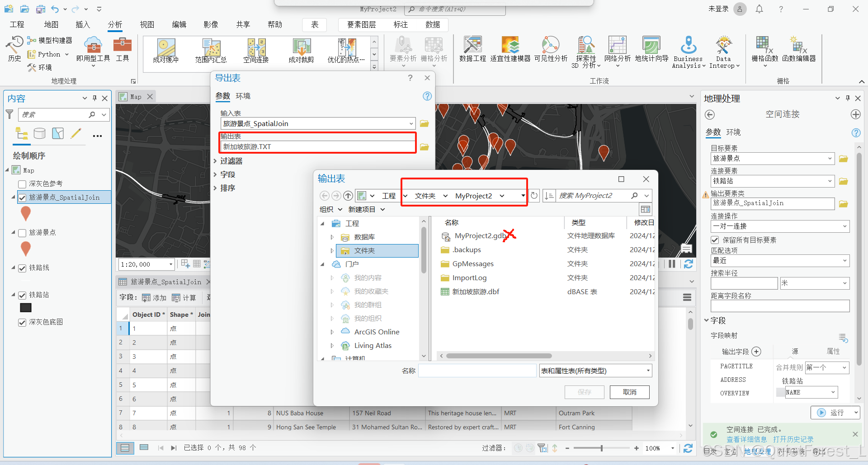Go up one level in 输出表 browser
This screenshot has width=868, height=465.
348,196
